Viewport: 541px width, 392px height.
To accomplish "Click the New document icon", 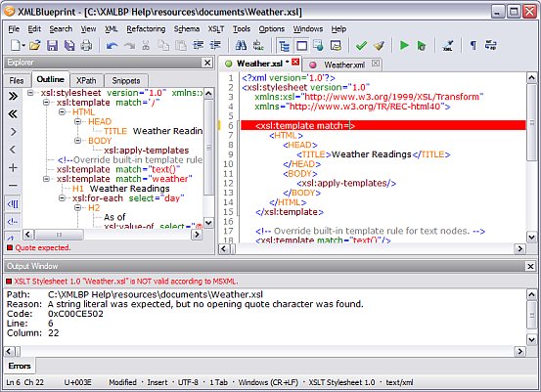I will pyautogui.click(x=15, y=45).
